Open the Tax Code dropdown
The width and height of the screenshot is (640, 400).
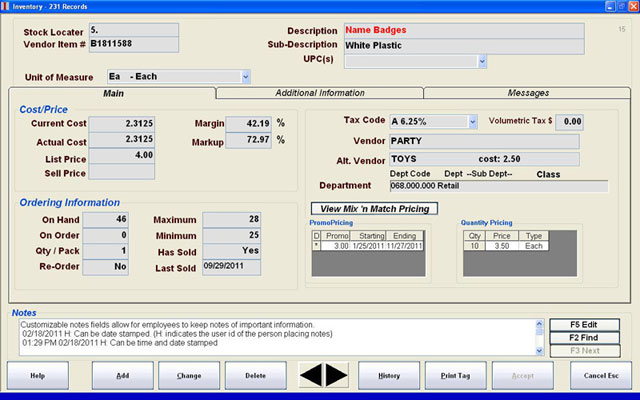tap(472, 121)
